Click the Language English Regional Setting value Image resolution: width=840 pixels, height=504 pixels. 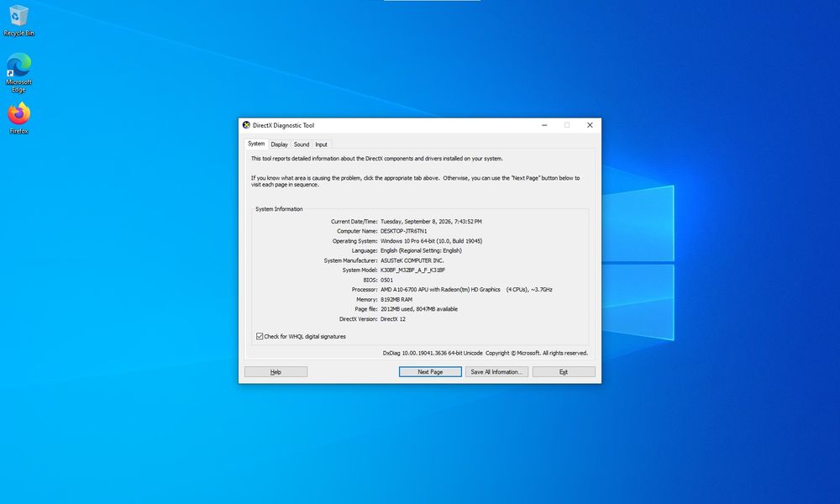[421, 250]
